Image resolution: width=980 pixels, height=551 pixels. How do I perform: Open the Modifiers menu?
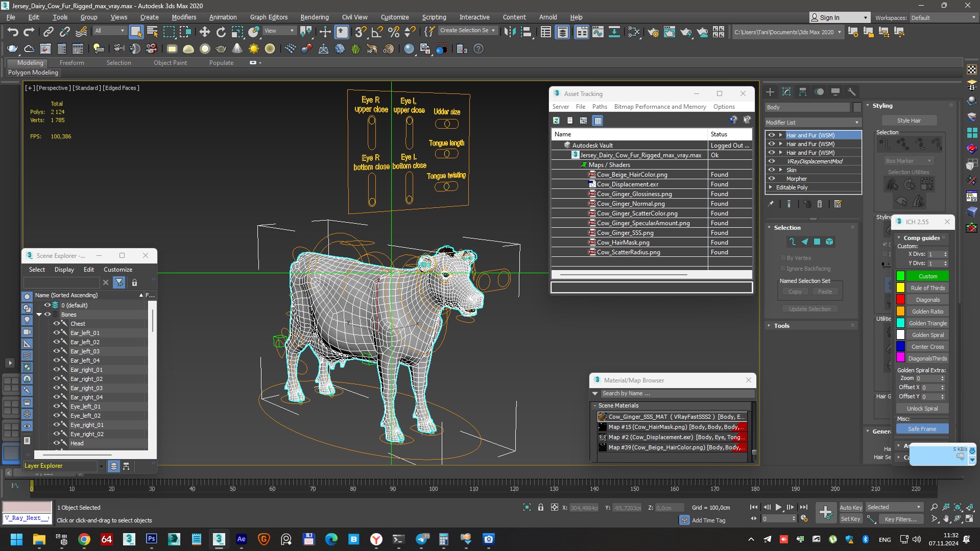click(184, 17)
